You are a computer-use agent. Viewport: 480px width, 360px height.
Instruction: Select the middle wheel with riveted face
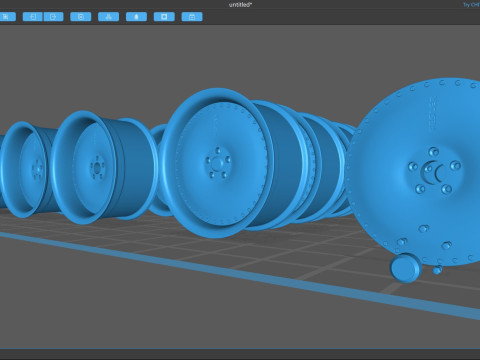point(217,163)
